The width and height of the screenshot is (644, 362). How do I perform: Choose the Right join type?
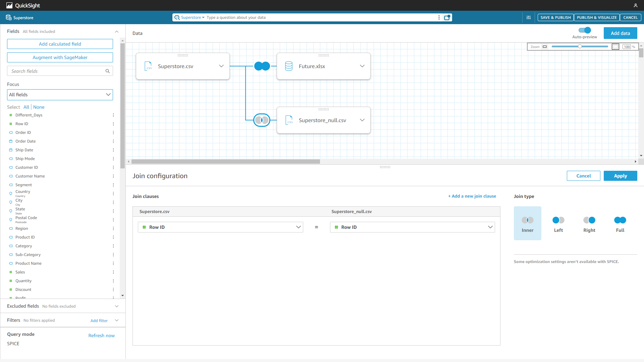(589, 223)
